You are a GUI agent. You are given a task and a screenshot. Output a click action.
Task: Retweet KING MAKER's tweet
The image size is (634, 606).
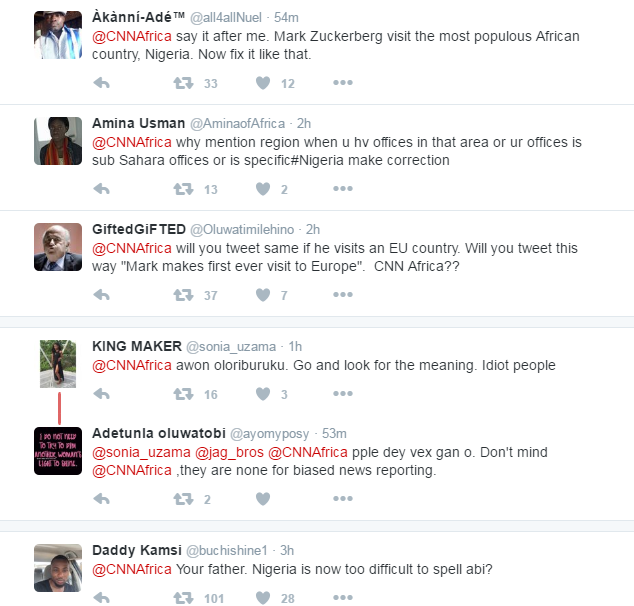183,395
